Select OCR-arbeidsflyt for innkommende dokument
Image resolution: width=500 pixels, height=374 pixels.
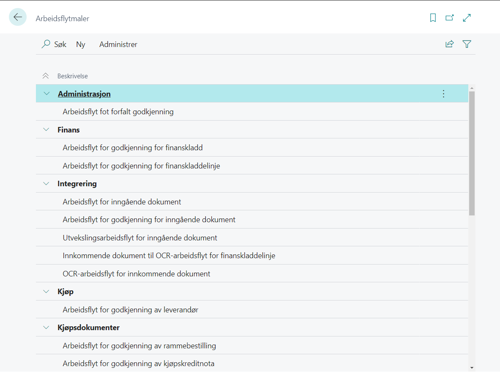click(x=136, y=274)
